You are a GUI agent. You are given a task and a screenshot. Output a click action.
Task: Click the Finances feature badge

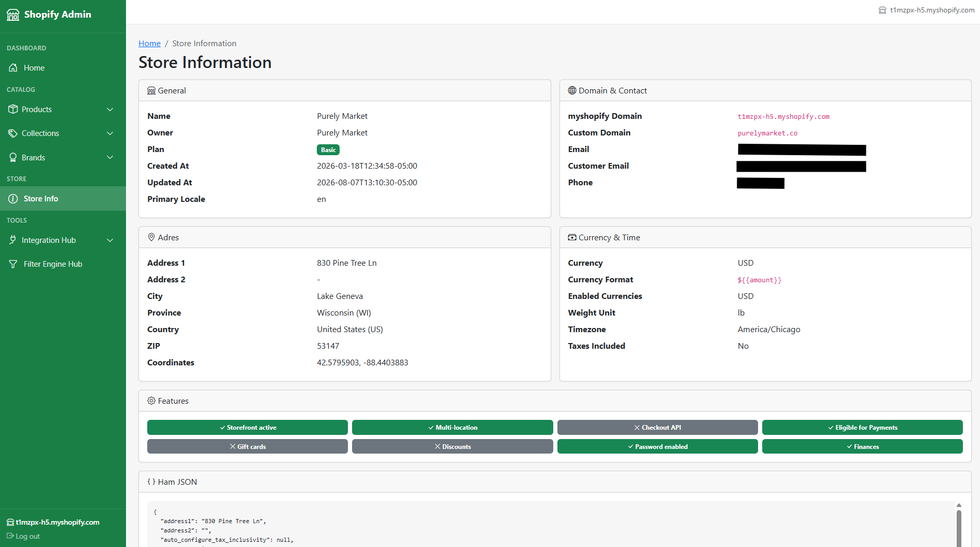pyautogui.click(x=862, y=447)
